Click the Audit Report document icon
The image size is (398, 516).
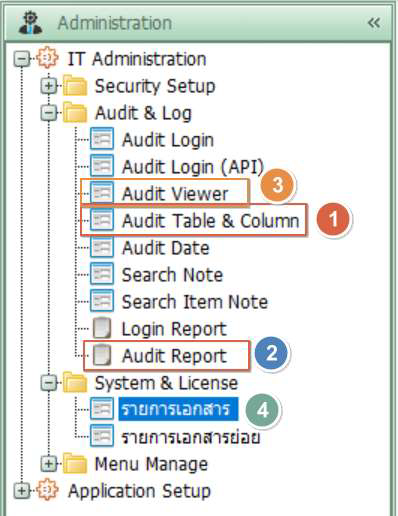coord(102,355)
